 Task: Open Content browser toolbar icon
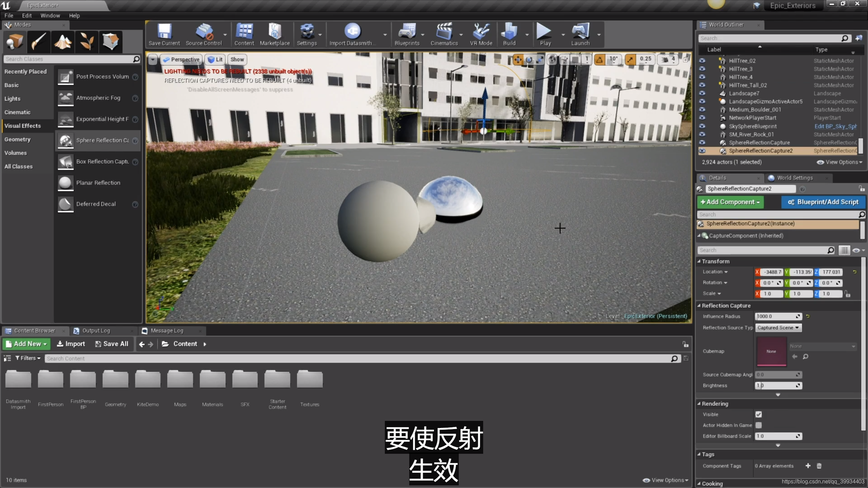(244, 35)
